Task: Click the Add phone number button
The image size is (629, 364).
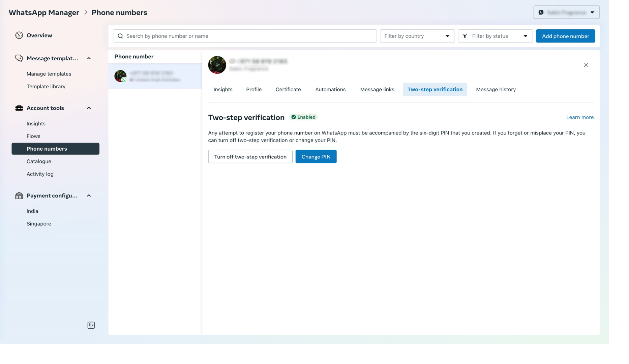Action: [565, 36]
